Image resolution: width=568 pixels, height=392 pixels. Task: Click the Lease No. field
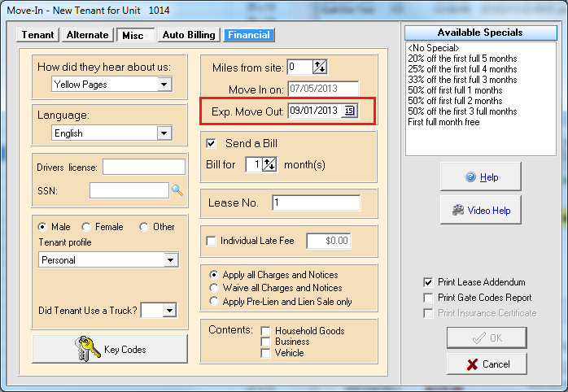(317, 203)
